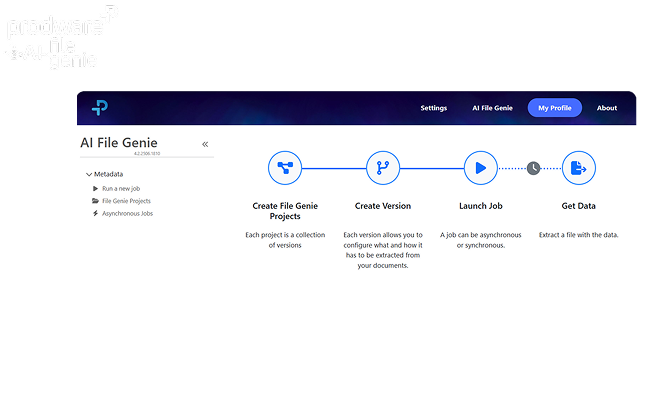Click the AI File Genie sidebar title

pyautogui.click(x=119, y=143)
